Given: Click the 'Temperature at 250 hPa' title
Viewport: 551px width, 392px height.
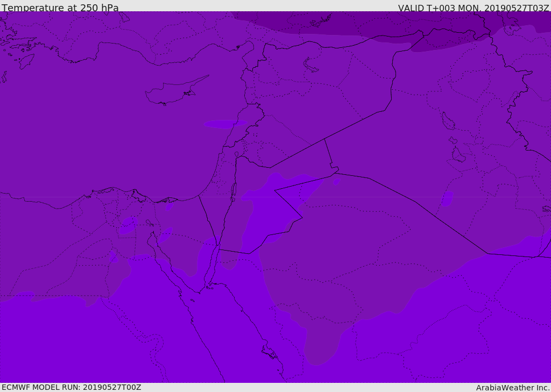Looking at the screenshot, I should click(x=60, y=8).
